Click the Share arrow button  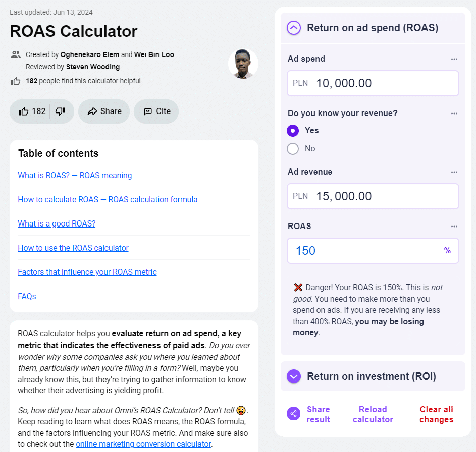pos(104,111)
